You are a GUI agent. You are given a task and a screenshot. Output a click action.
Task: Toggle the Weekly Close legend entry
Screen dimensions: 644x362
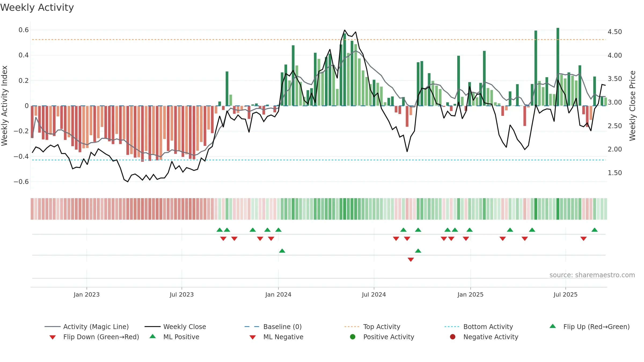[175, 327]
